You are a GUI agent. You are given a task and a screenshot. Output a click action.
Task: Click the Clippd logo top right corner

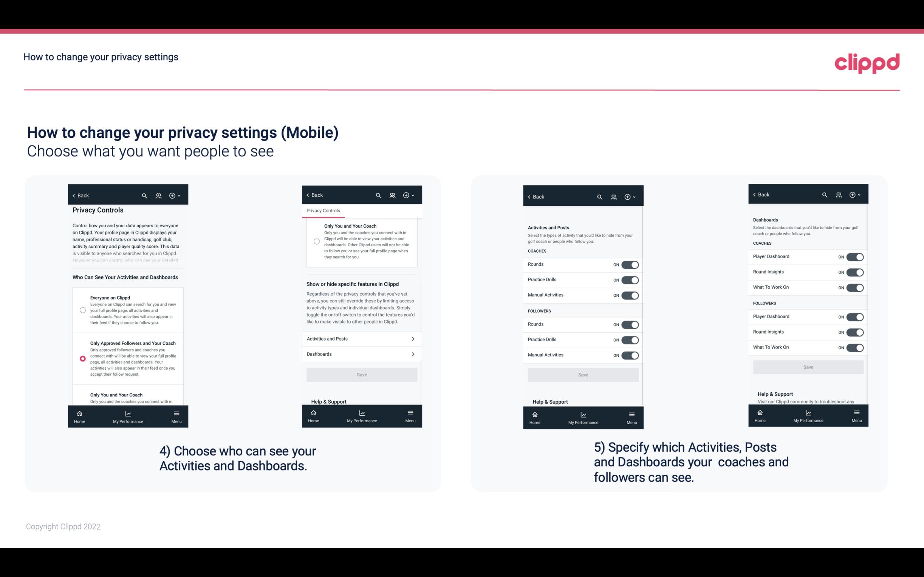click(x=867, y=62)
